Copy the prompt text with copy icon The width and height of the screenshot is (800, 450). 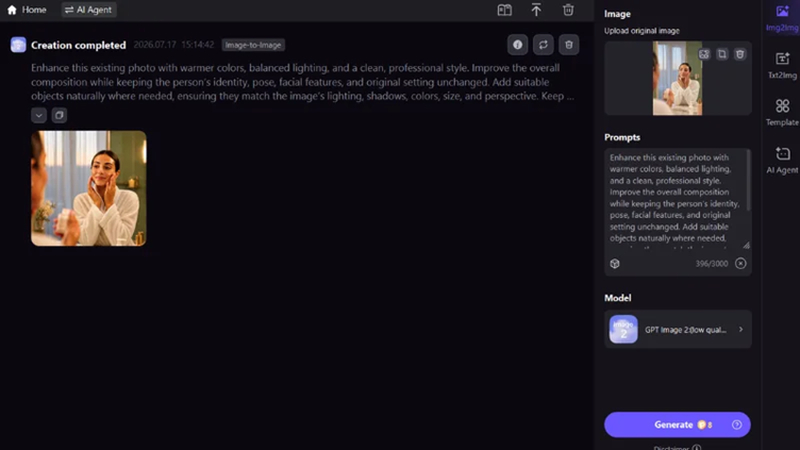pyautogui.click(x=59, y=115)
